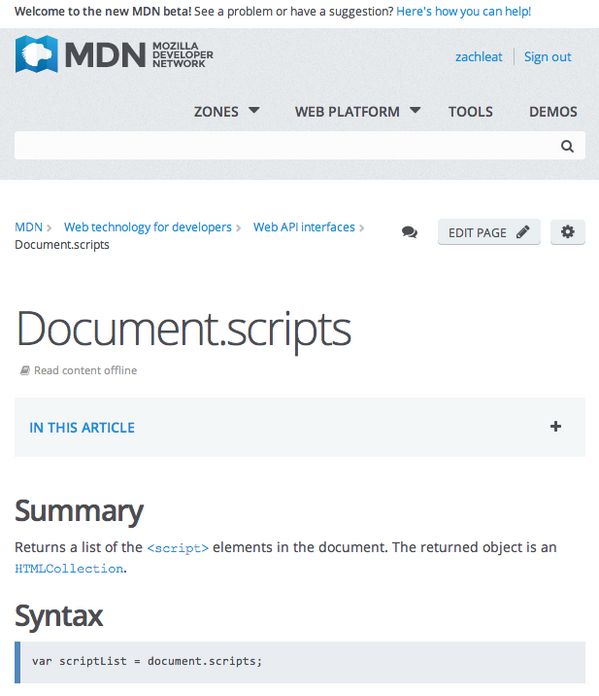Expand article contents with plus icon
The height and width of the screenshot is (696, 599).
click(x=555, y=427)
